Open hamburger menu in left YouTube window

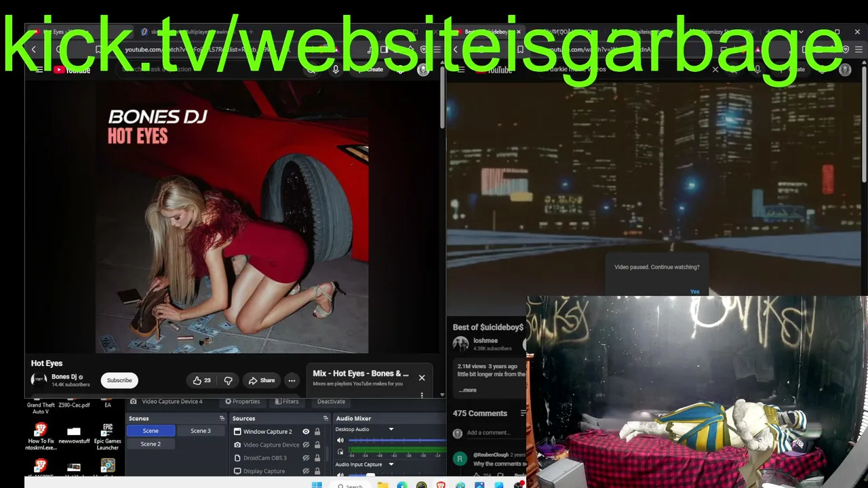(x=39, y=69)
